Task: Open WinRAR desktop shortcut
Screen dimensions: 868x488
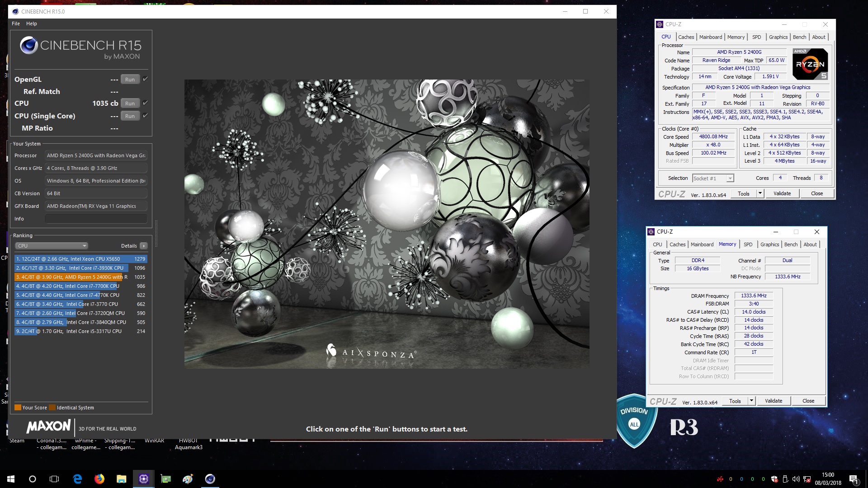Action: coord(154,441)
